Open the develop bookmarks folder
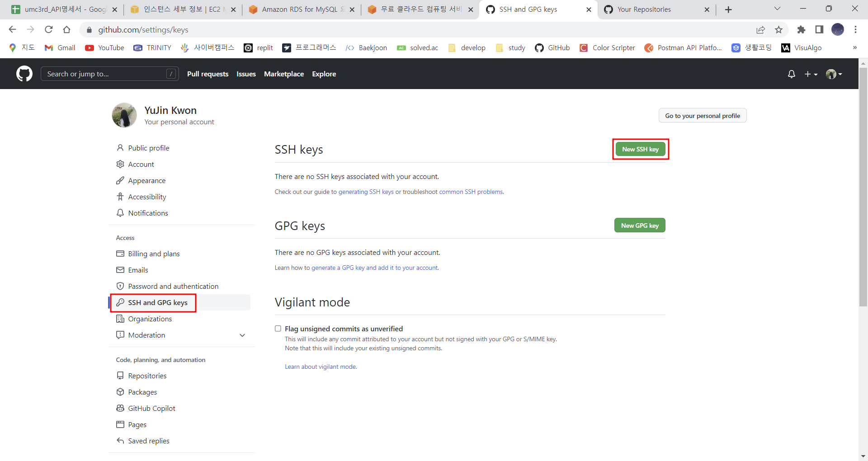868x461 pixels. [x=467, y=48]
